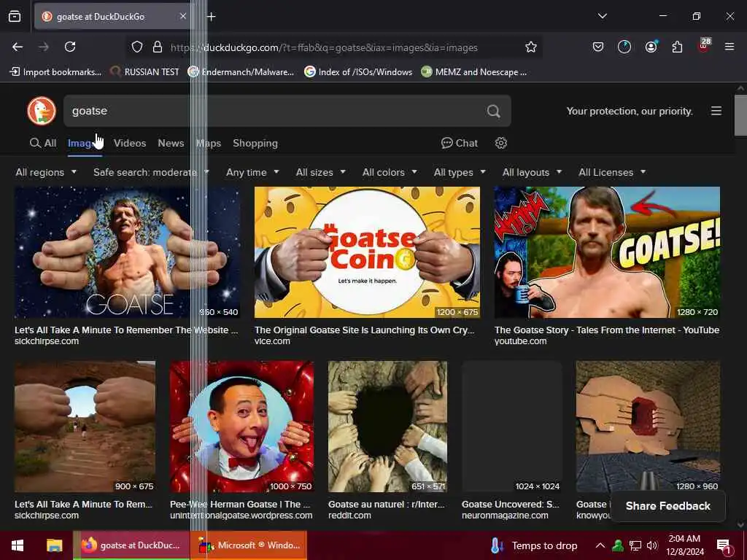This screenshot has width=747, height=560.
Task: Click the circular clock toolbar icon
Action: point(624,47)
